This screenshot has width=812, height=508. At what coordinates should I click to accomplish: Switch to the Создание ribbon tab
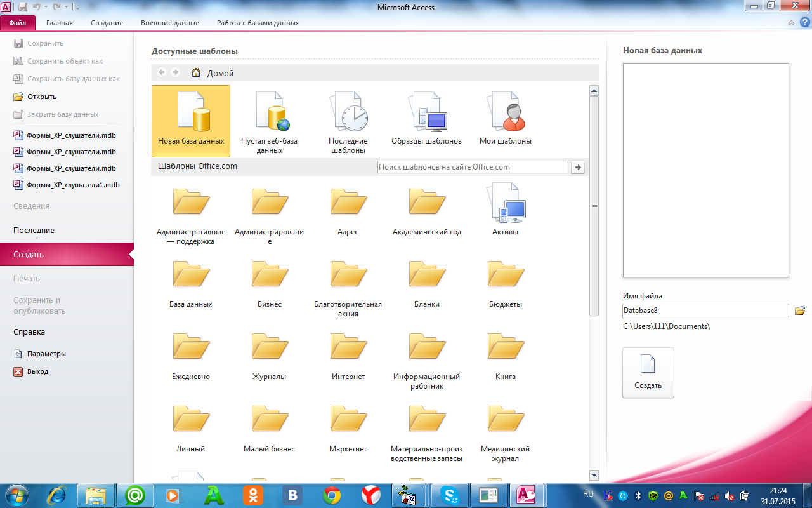pos(107,23)
